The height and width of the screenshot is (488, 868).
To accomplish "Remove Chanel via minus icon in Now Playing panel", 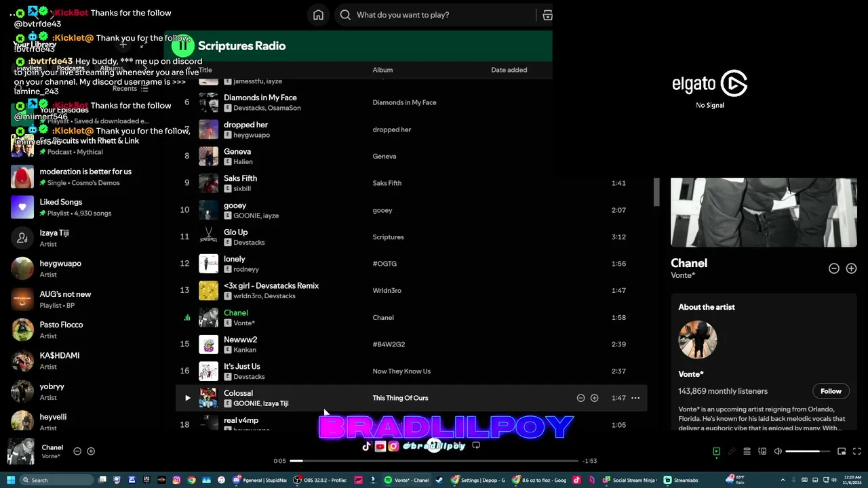I will pyautogui.click(x=834, y=268).
